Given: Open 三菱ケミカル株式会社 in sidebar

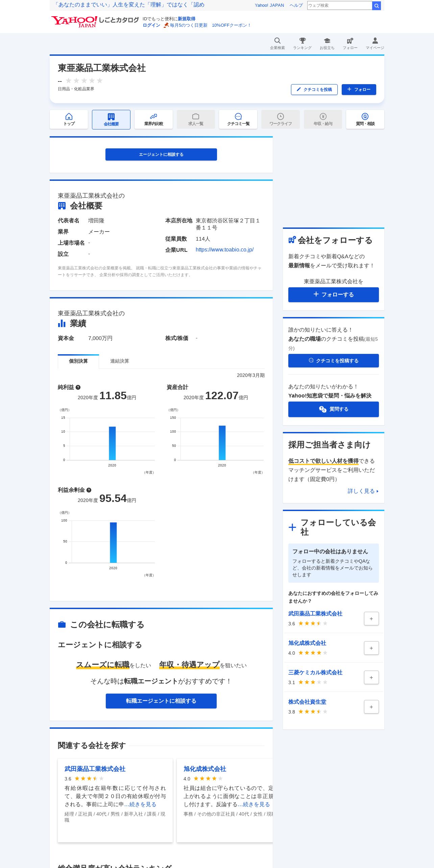Looking at the screenshot, I should [x=315, y=673].
